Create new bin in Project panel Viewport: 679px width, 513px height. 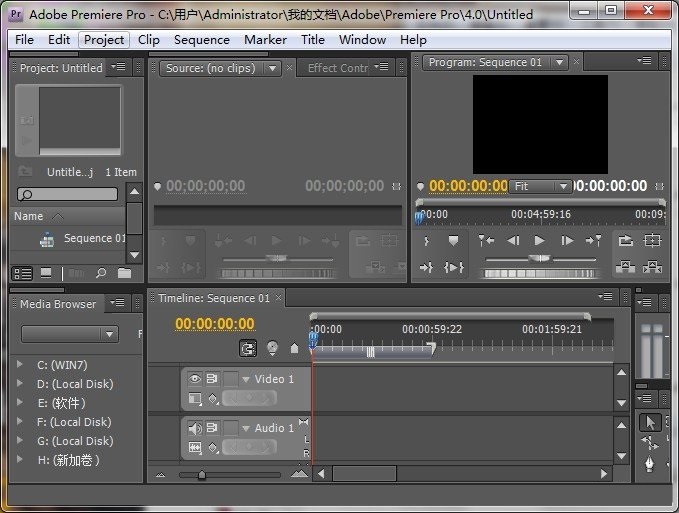point(124,273)
